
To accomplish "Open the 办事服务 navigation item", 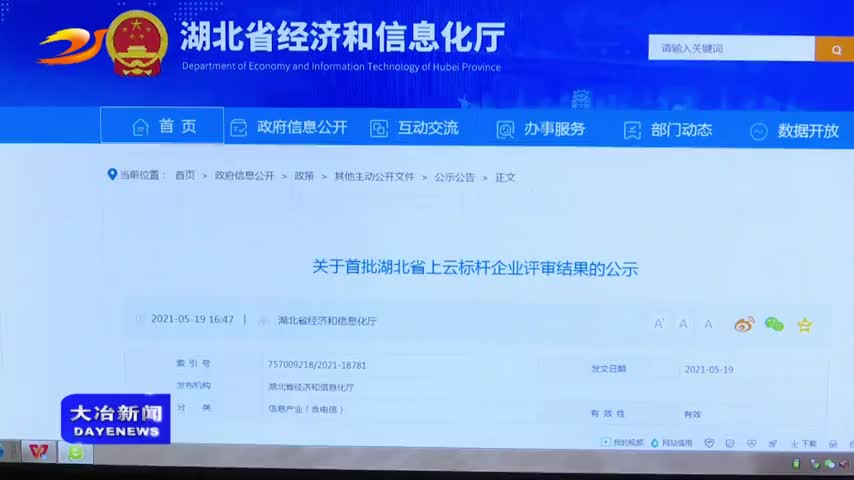I will (x=542, y=129).
